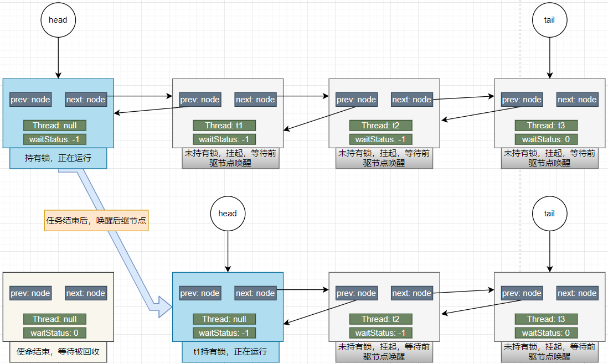Select the 'Thread: t1' field
This screenshot has height=364, width=608.
(x=224, y=126)
